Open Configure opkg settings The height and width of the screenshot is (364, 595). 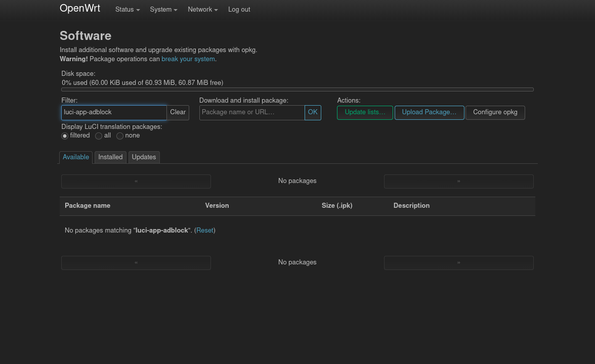495,113
